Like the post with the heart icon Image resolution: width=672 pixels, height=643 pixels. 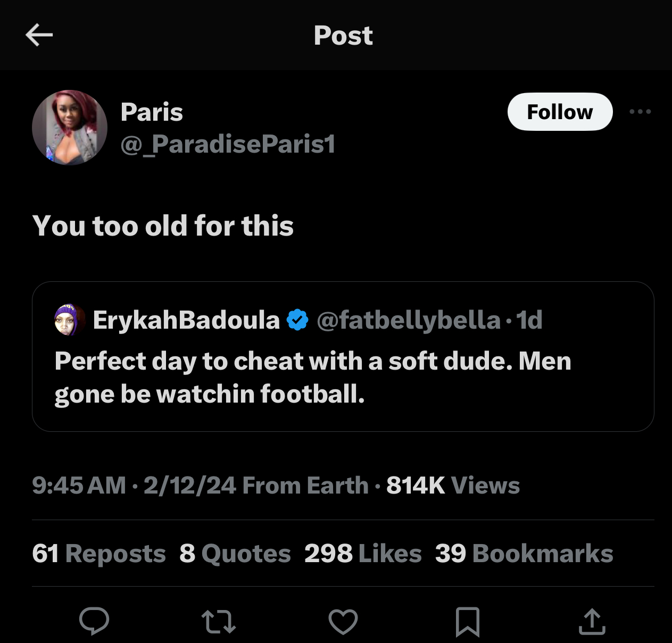click(x=343, y=621)
